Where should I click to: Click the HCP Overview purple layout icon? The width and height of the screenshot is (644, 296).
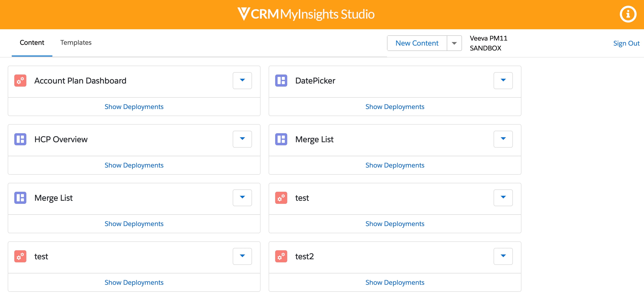click(x=20, y=139)
